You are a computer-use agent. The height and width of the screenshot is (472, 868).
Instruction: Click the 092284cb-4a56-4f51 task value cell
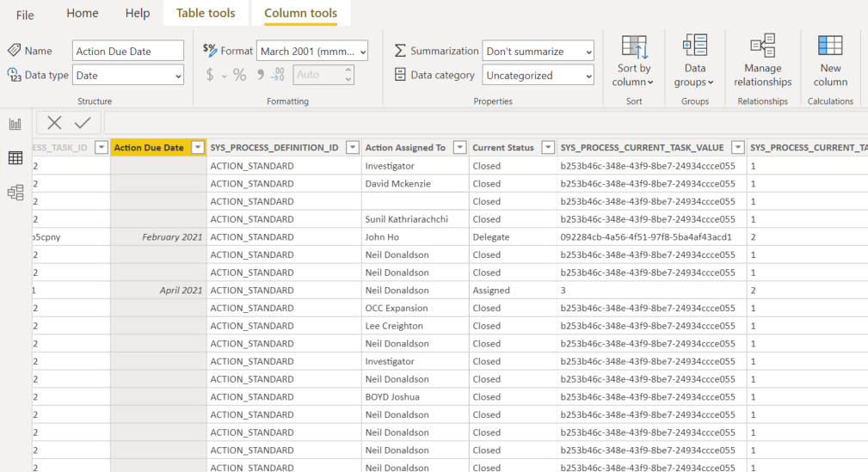pyautogui.click(x=651, y=236)
